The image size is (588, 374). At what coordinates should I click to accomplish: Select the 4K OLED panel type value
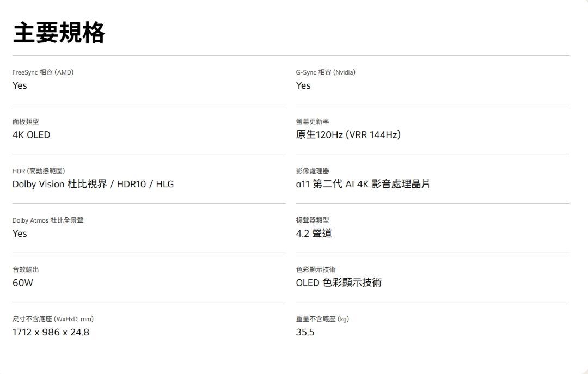[31, 135]
